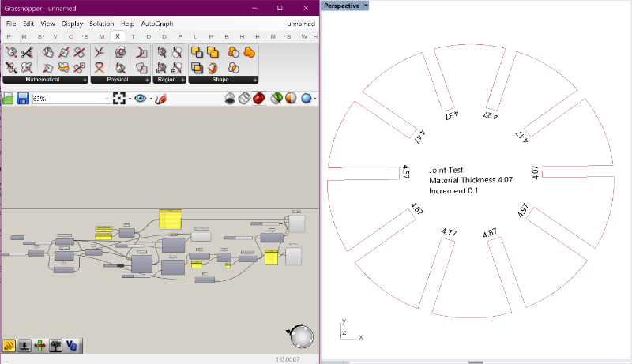The height and width of the screenshot is (364, 632).
Task: Open the Solution menu
Action: coord(102,24)
